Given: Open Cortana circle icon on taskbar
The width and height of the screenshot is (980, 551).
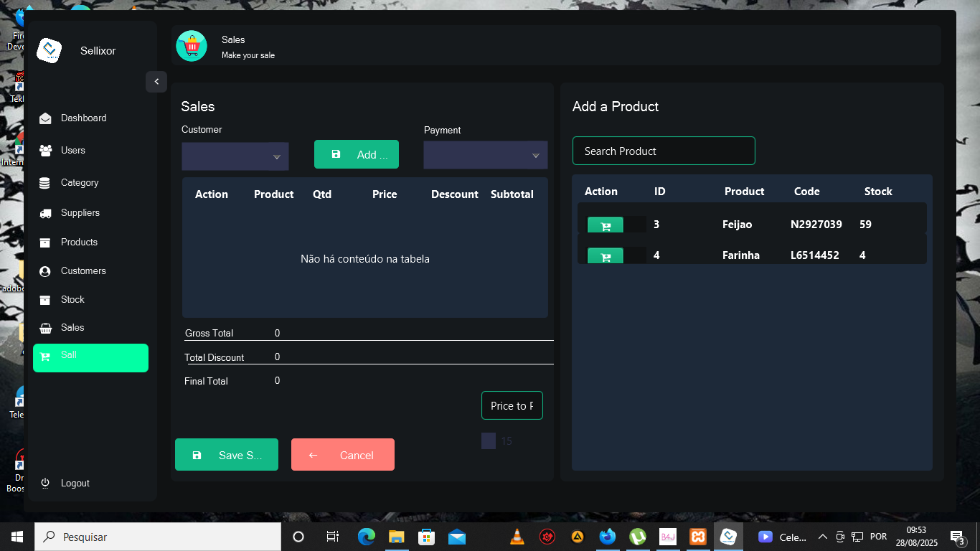Looking at the screenshot, I should [x=299, y=537].
